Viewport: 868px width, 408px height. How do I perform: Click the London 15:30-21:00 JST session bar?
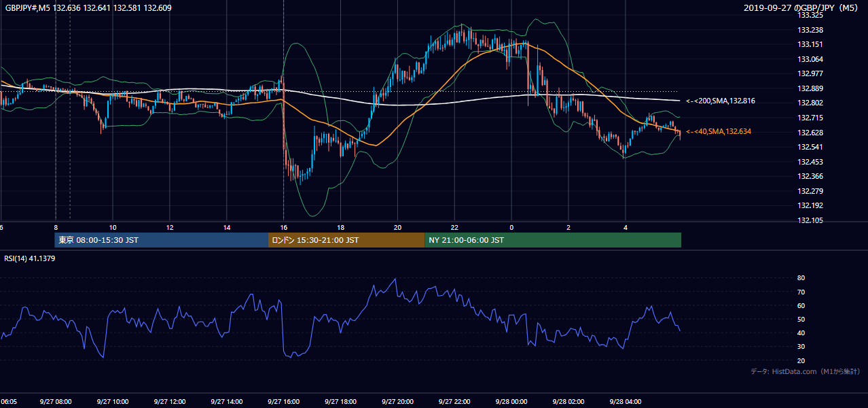346,240
